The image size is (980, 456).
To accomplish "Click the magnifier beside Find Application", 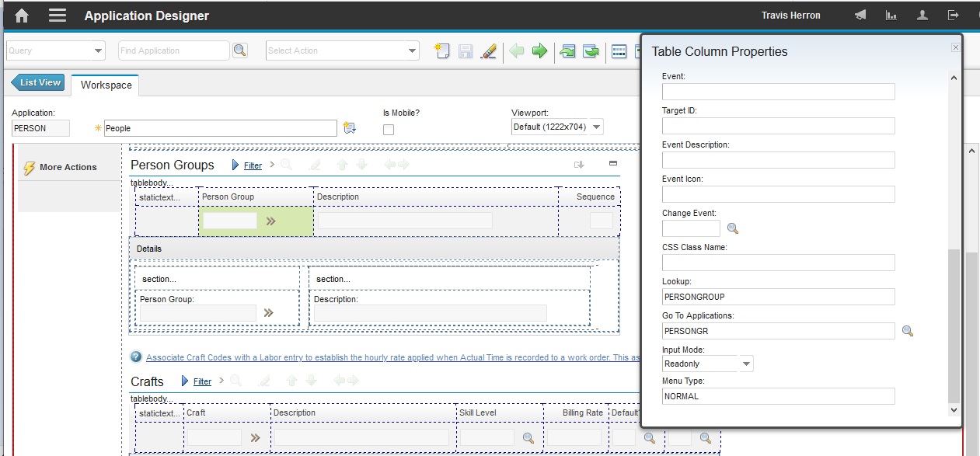I will pyautogui.click(x=240, y=49).
